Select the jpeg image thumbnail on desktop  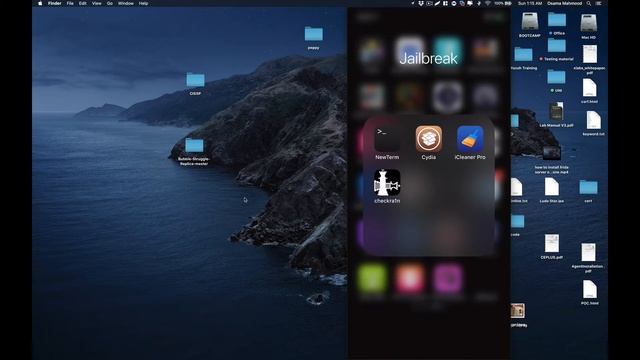coord(517,311)
